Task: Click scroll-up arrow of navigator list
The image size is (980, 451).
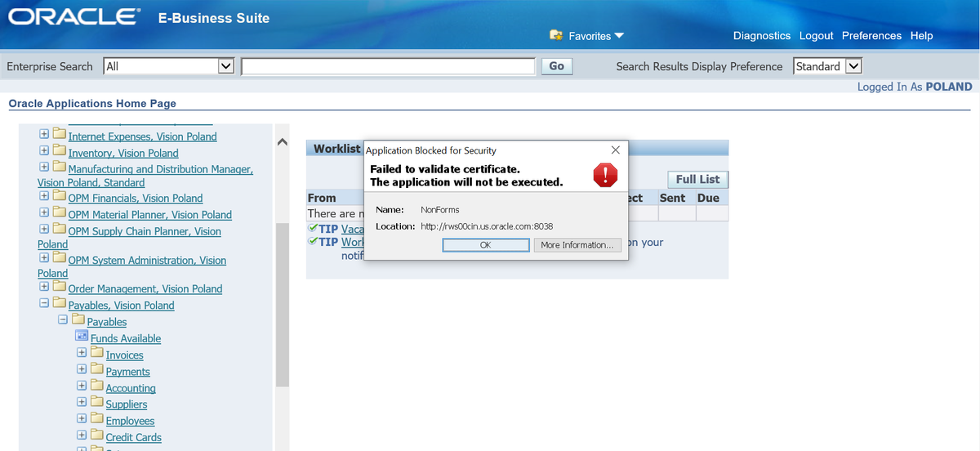Action: click(x=283, y=143)
